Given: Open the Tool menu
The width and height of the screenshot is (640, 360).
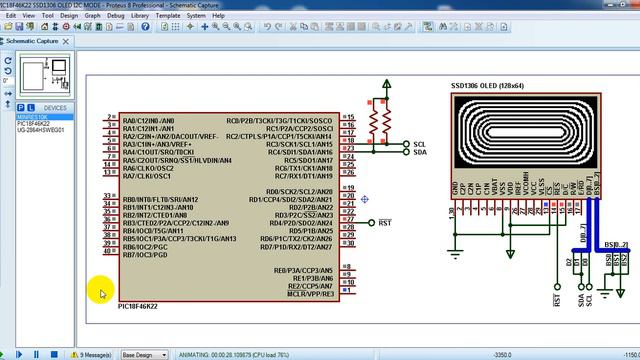Looking at the screenshot, I should coord(47,16).
